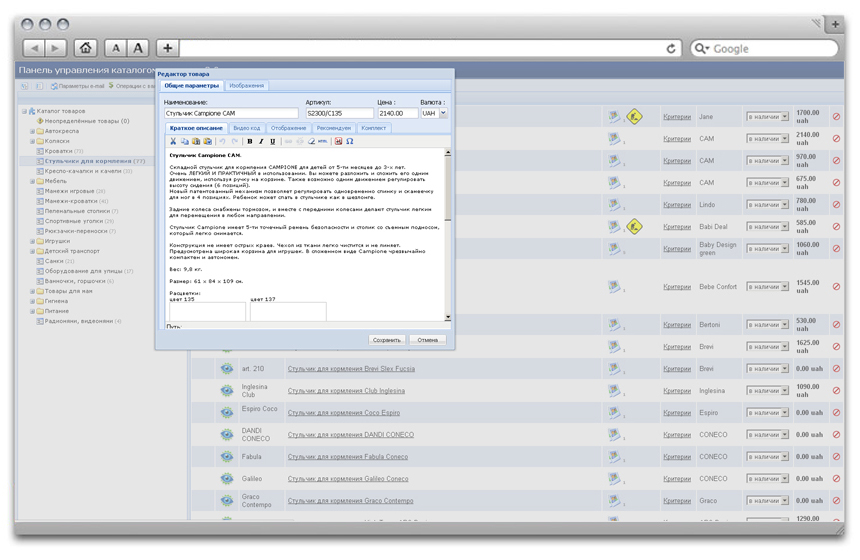
Task: Apply Bold formatting in the description editor
Action: (x=250, y=142)
